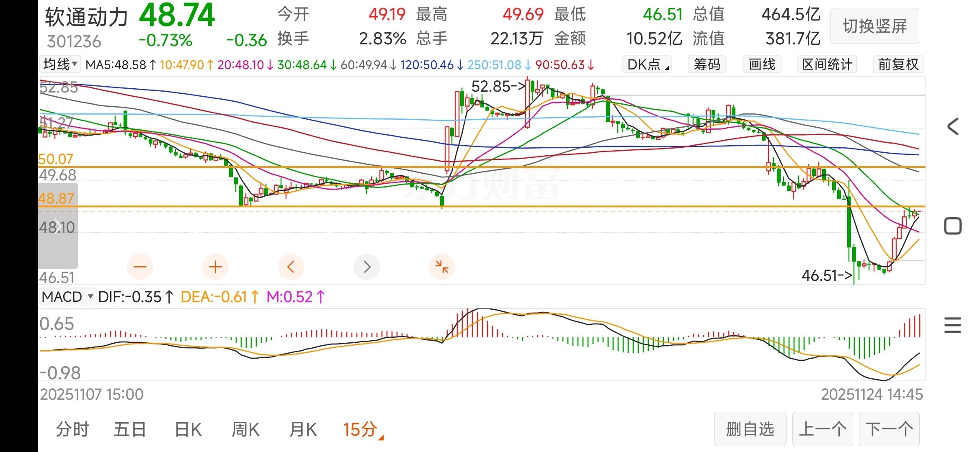
Task: Click the zoom out minus chart button
Action: tap(140, 267)
